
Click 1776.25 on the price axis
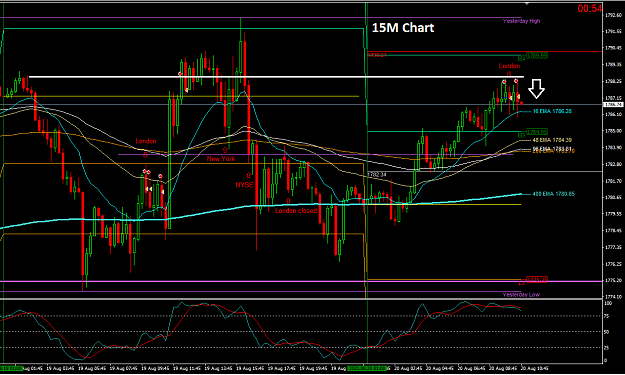click(613, 264)
